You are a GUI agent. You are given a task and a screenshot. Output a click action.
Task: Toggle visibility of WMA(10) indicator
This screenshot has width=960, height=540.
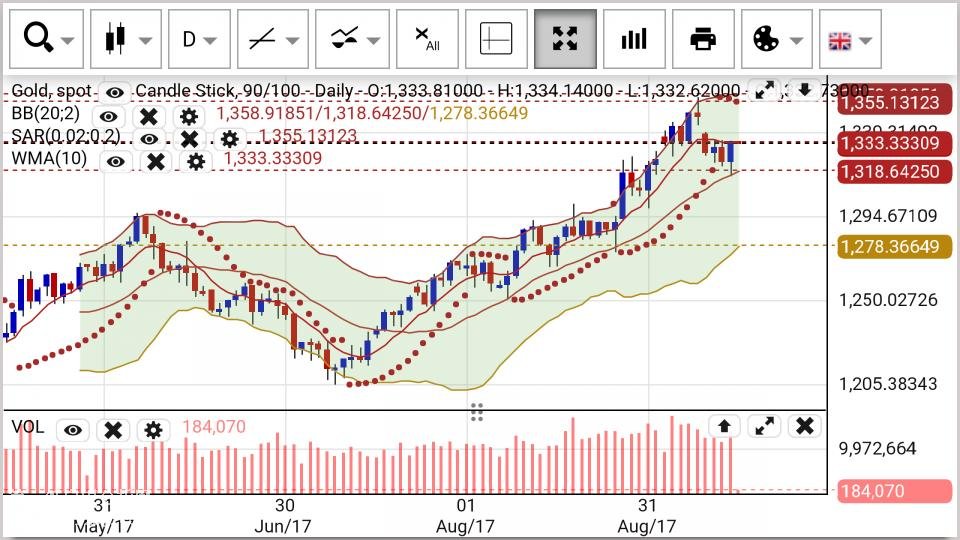(x=116, y=162)
